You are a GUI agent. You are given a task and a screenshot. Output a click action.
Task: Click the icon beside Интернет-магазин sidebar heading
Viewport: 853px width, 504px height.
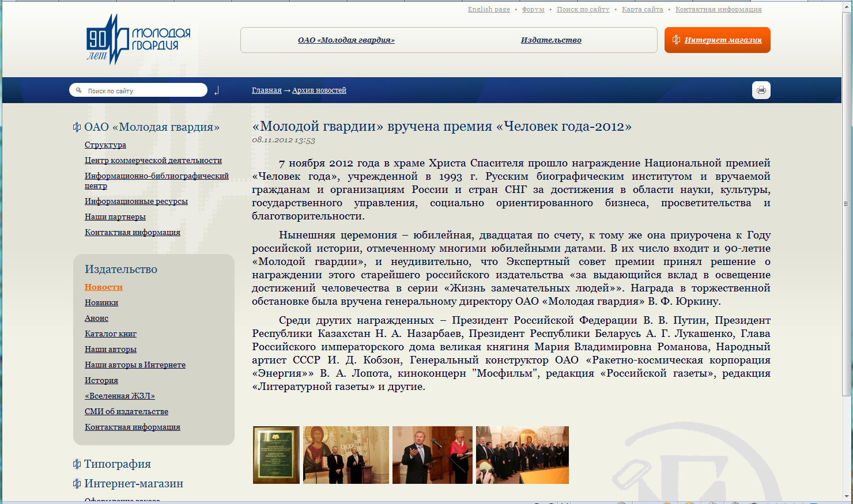77,483
